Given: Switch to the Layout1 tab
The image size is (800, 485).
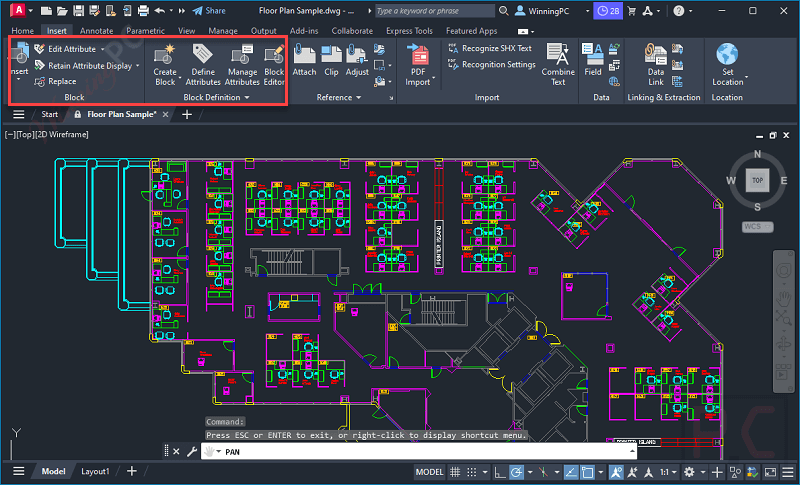Looking at the screenshot, I should coord(95,471).
